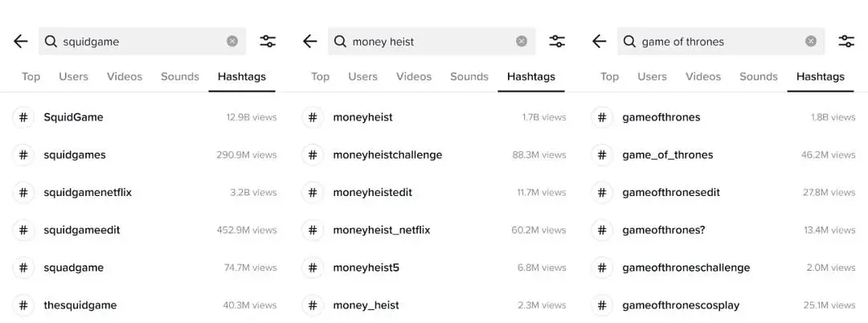Click the hash icon beside thesquidgame
This screenshot has width=868, height=323.
(23, 305)
